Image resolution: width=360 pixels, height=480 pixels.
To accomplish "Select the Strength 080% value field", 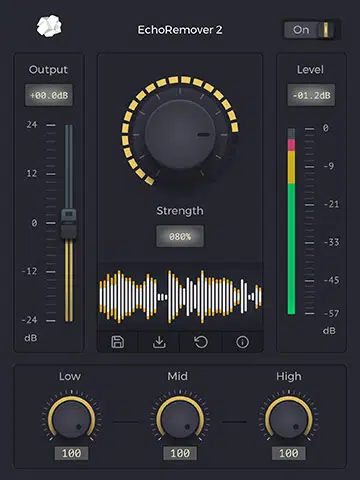I will coord(180,236).
